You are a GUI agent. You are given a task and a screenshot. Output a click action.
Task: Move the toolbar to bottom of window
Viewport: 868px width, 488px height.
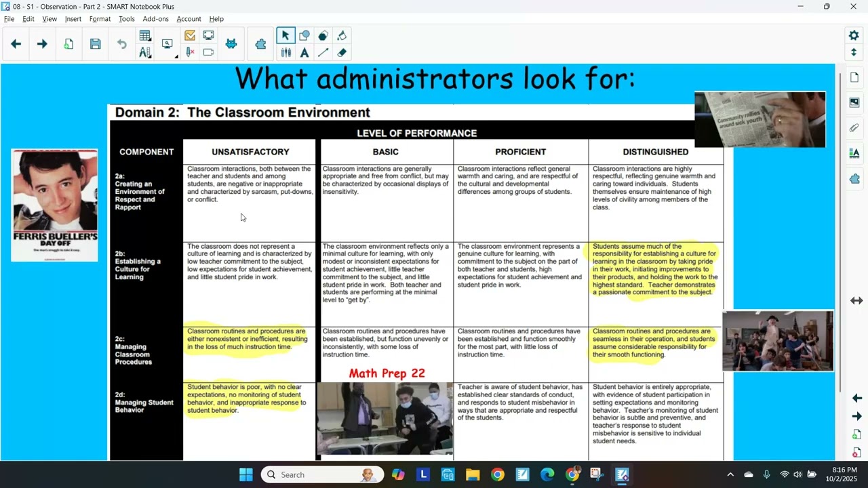click(x=853, y=52)
